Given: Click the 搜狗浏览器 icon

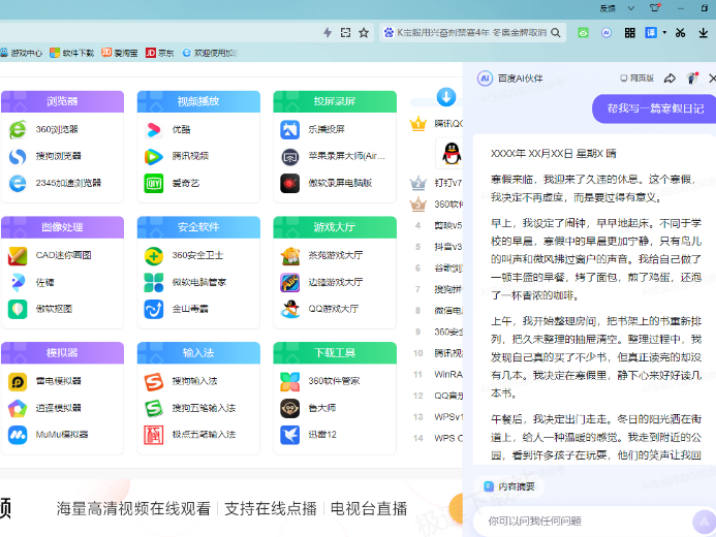Looking at the screenshot, I should pos(17,157).
